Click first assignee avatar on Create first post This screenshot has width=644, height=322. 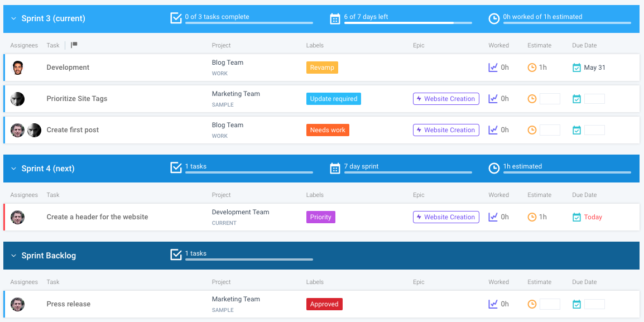(17, 130)
